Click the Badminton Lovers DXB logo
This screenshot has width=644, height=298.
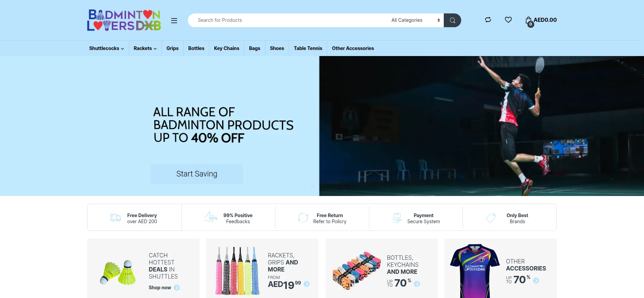coord(124,20)
